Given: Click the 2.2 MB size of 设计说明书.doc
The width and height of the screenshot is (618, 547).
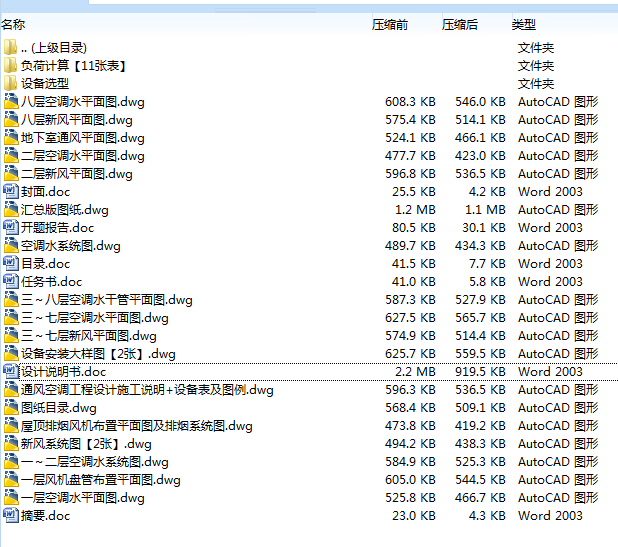Looking at the screenshot, I should pyautogui.click(x=415, y=372).
